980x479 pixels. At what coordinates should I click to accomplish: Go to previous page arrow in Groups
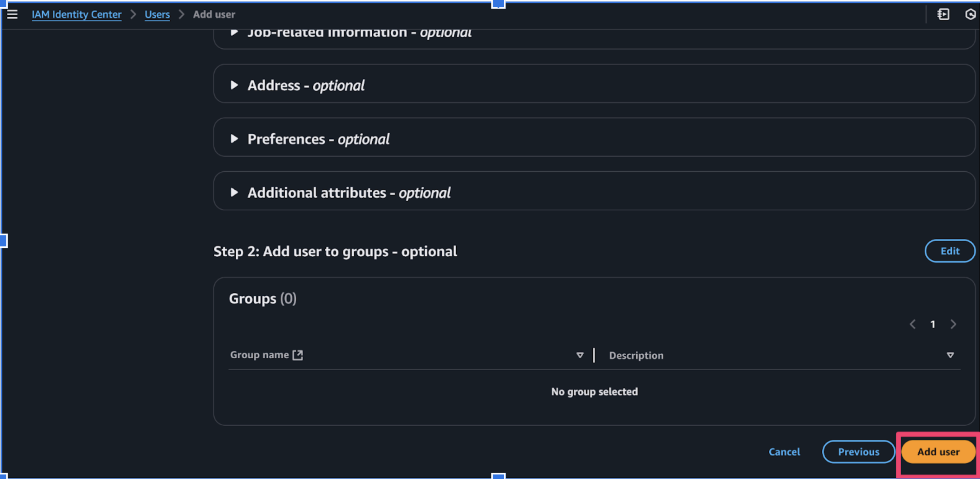tap(912, 324)
